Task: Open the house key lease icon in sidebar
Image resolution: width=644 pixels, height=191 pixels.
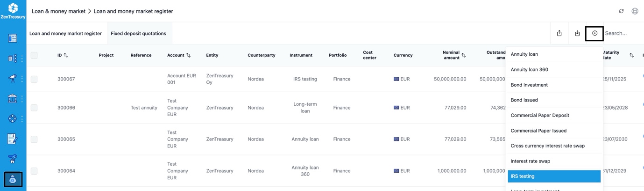Action: tap(12, 159)
